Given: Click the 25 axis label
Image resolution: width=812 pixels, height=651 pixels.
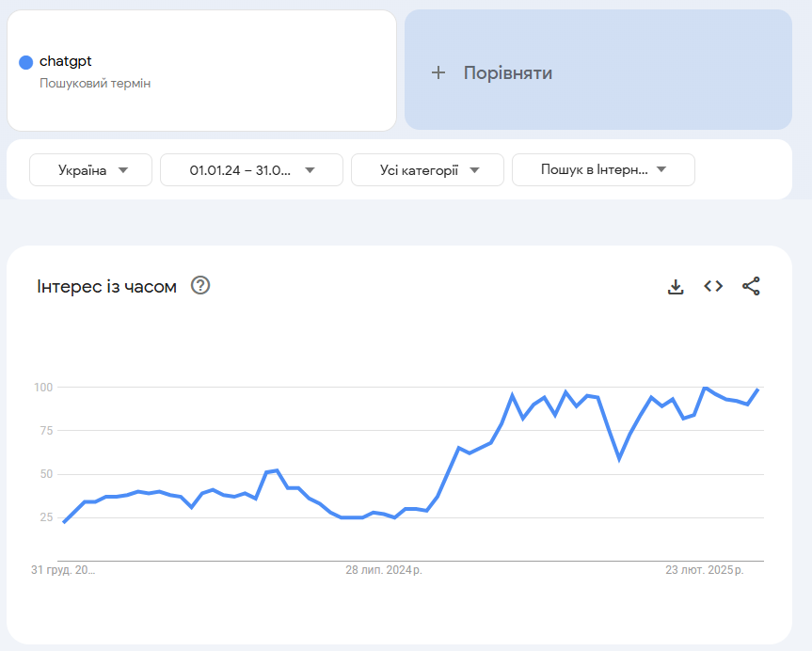Looking at the screenshot, I should [x=47, y=516].
